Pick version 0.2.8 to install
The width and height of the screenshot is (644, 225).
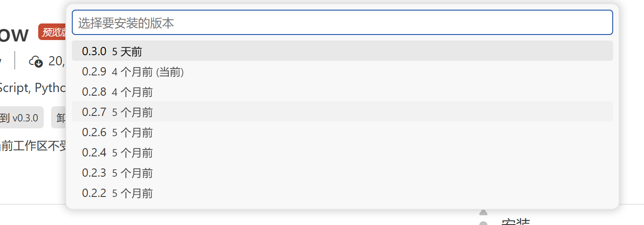(x=342, y=92)
